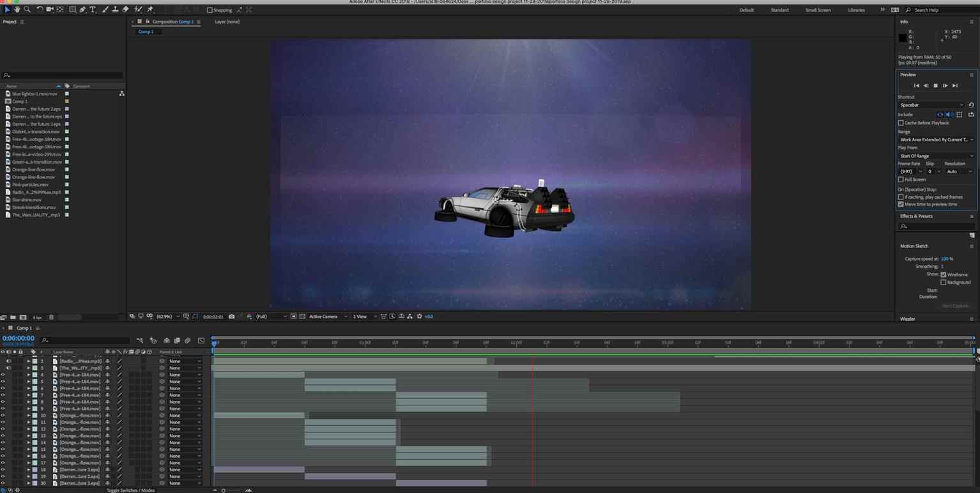The height and width of the screenshot is (493, 980).
Task: Select the Clone Stamp tool
Action: 115,10
